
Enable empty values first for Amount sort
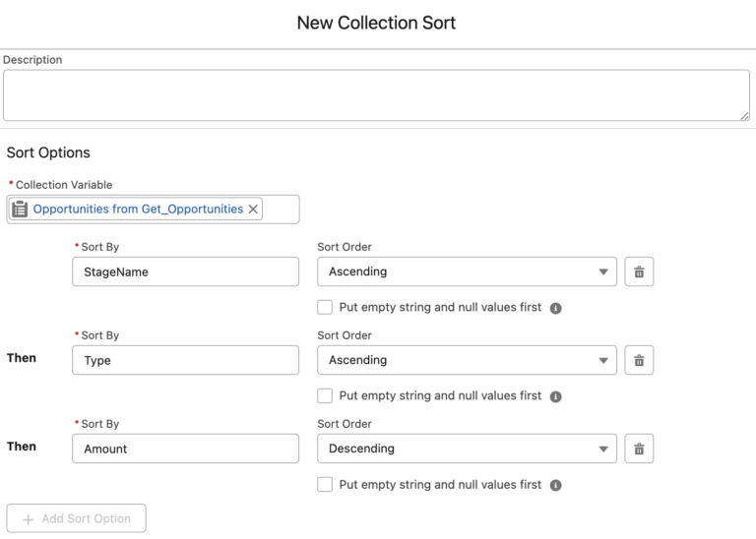pyautogui.click(x=325, y=484)
